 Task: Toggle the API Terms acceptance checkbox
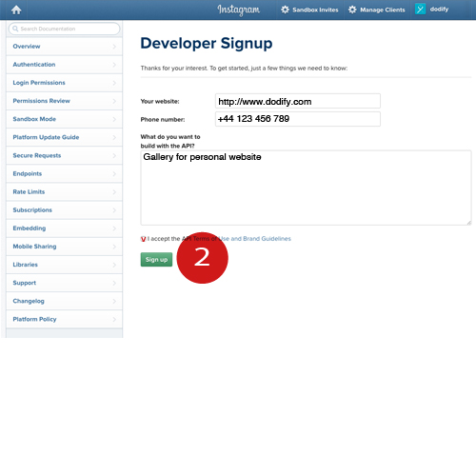point(143,239)
